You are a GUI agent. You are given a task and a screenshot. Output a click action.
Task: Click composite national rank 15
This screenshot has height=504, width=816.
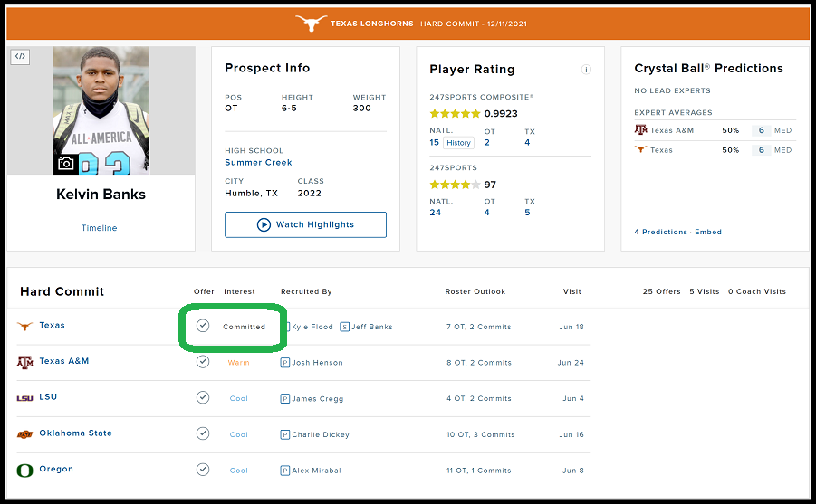pyautogui.click(x=434, y=143)
